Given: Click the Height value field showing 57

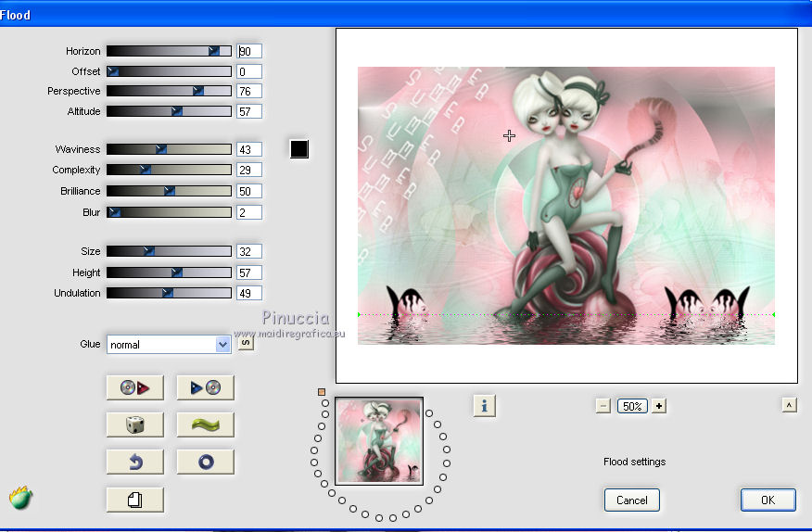Looking at the screenshot, I should 249,272.
